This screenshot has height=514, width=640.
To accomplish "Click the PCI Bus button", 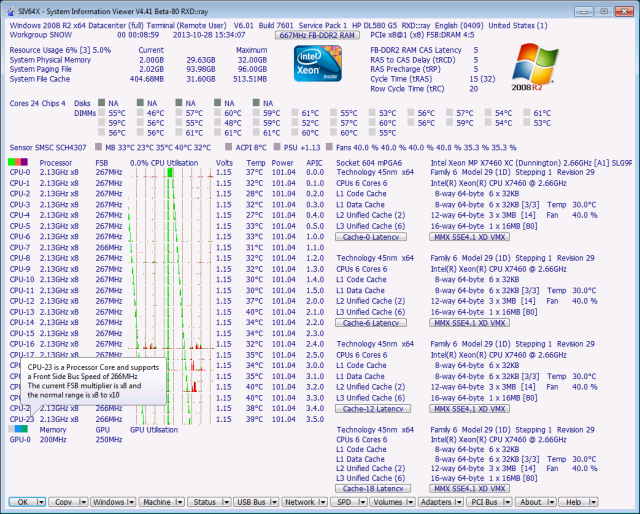I will (485, 502).
